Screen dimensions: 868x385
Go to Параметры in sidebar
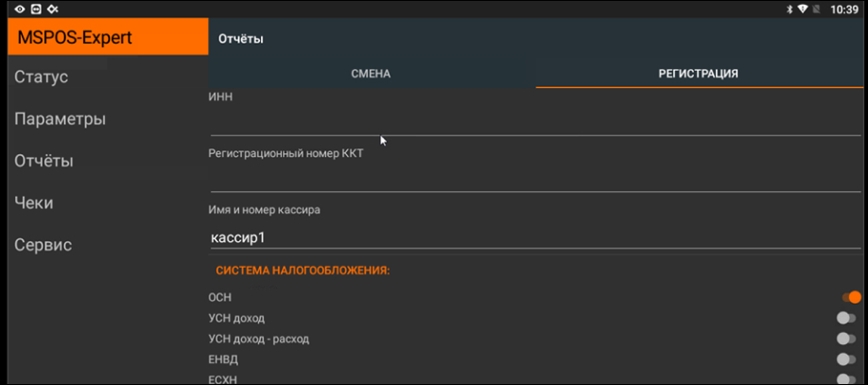coord(60,119)
